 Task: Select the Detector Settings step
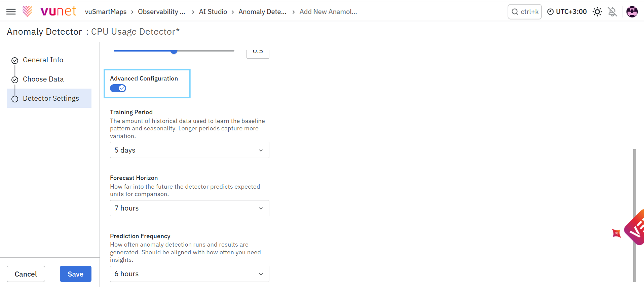(x=49, y=98)
